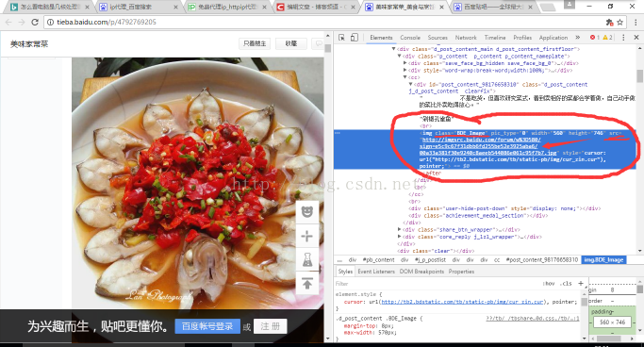Click the Filter styles input field

(437, 283)
